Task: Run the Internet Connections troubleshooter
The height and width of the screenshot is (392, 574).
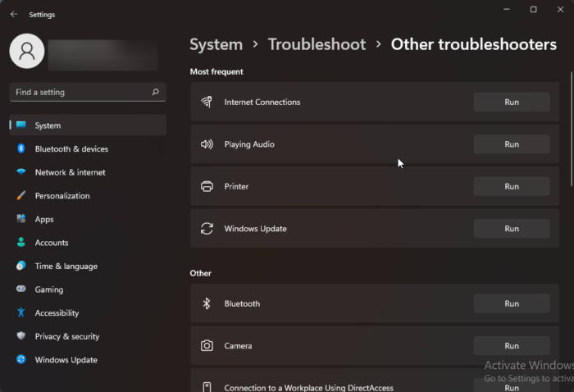Action: 512,102
